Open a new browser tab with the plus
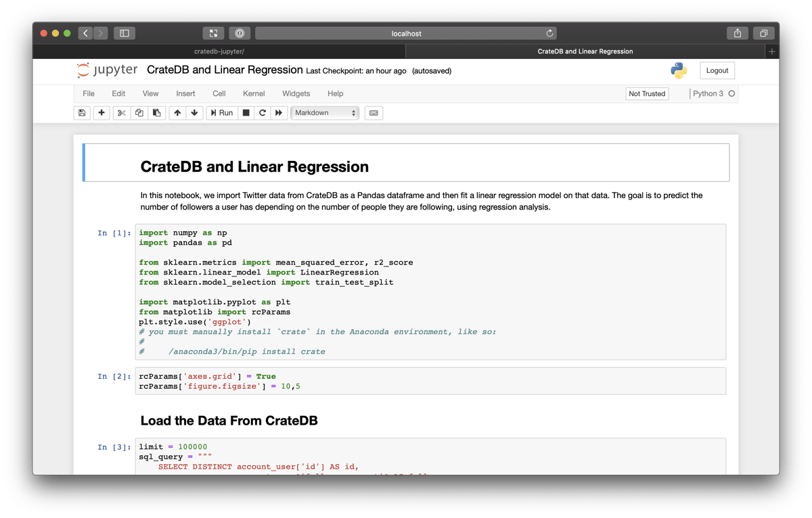This screenshot has width=812, height=518. point(771,51)
